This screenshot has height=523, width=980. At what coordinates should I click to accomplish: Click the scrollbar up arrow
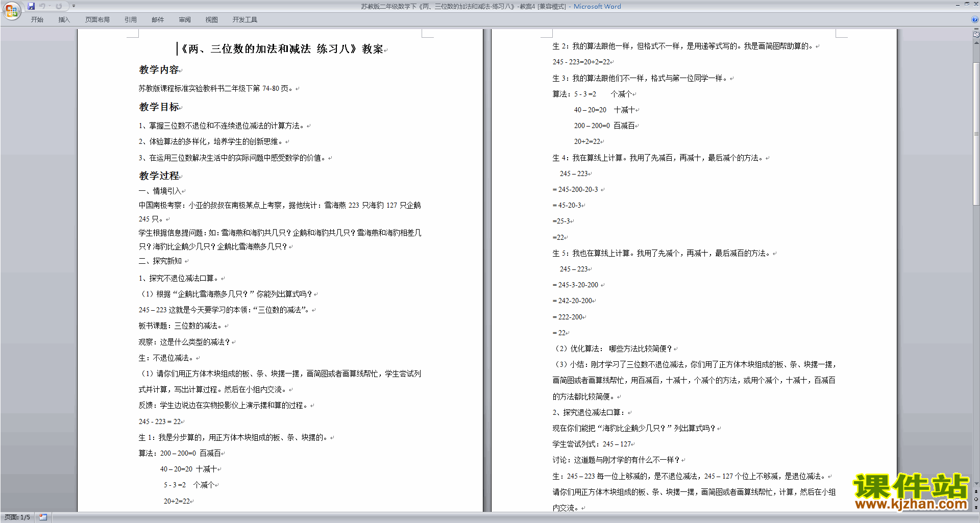pyautogui.click(x=976, y=43)
